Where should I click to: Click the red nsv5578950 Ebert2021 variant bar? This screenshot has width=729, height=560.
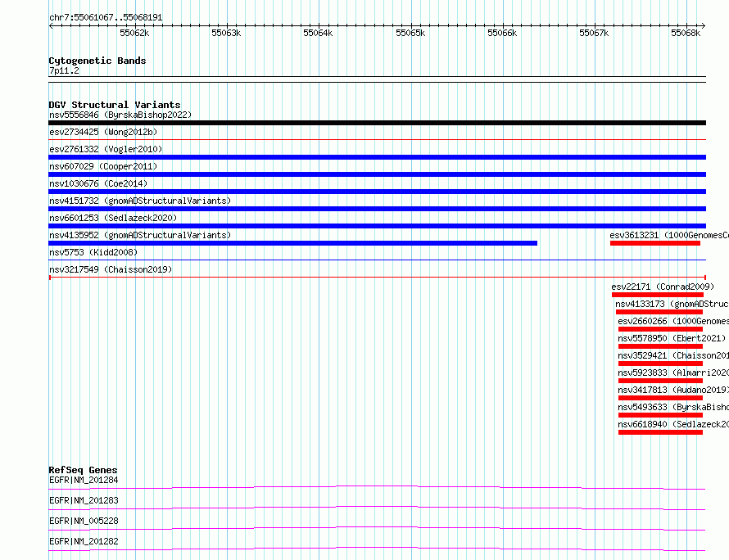[660, 346]
